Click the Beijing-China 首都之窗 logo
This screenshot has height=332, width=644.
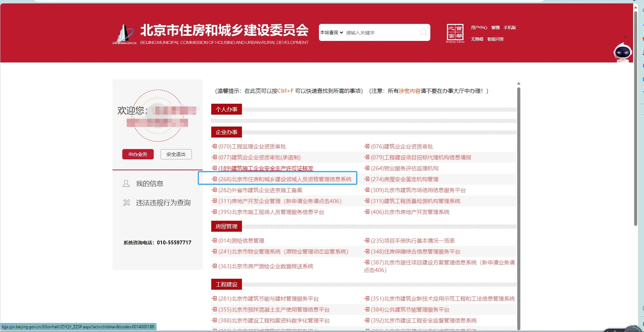pos(455,33)
